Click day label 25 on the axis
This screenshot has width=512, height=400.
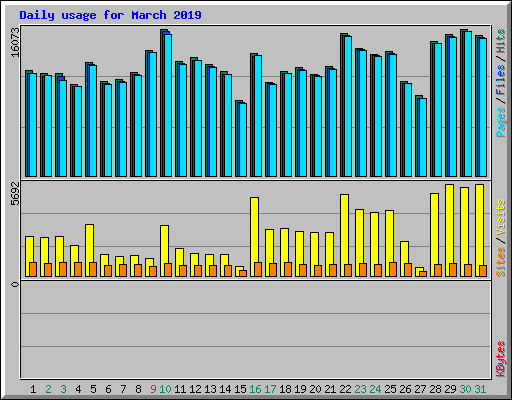(390, 389)
